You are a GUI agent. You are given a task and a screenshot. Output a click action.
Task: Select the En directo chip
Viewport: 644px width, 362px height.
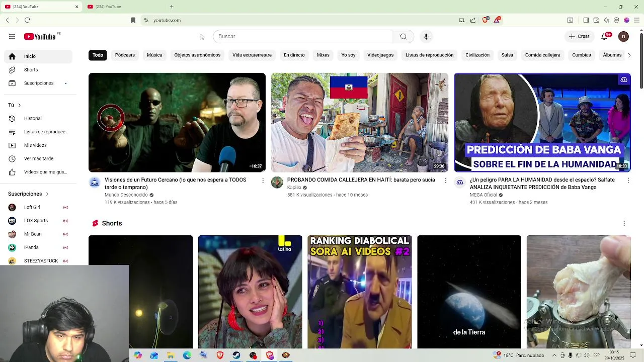point(294,55)
